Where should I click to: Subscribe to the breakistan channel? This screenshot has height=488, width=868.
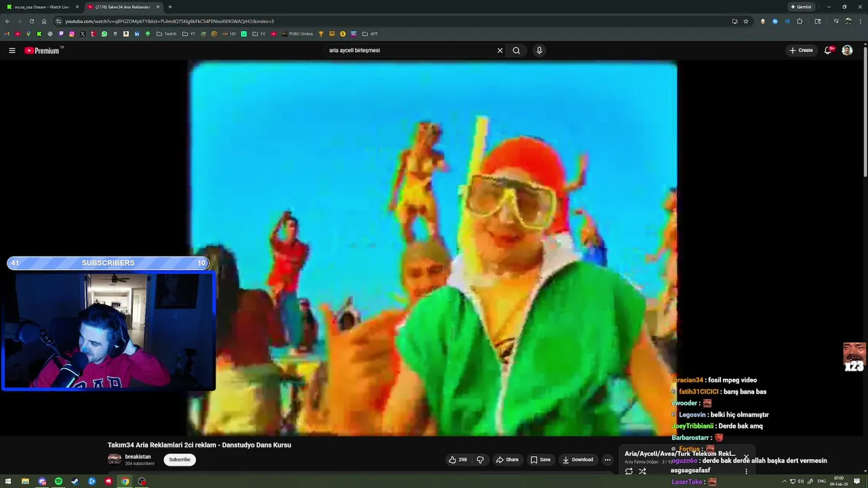point(180,460)
